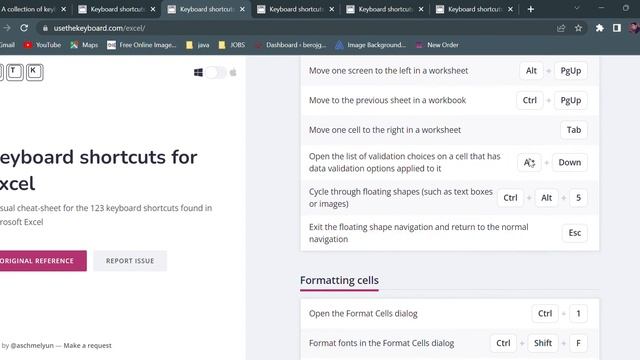Click 'Move one screen to the left' row text
Viewport: 640px width, 360px height.
(x=388, y=71)
